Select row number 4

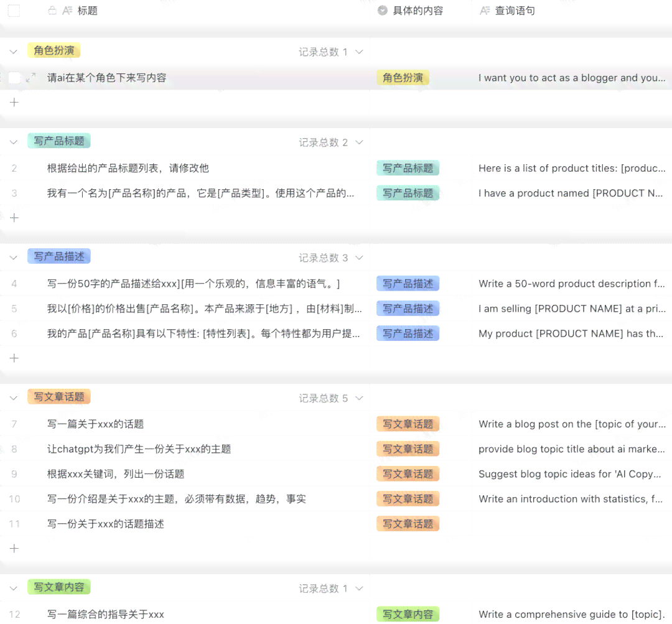tap(14, 284)
